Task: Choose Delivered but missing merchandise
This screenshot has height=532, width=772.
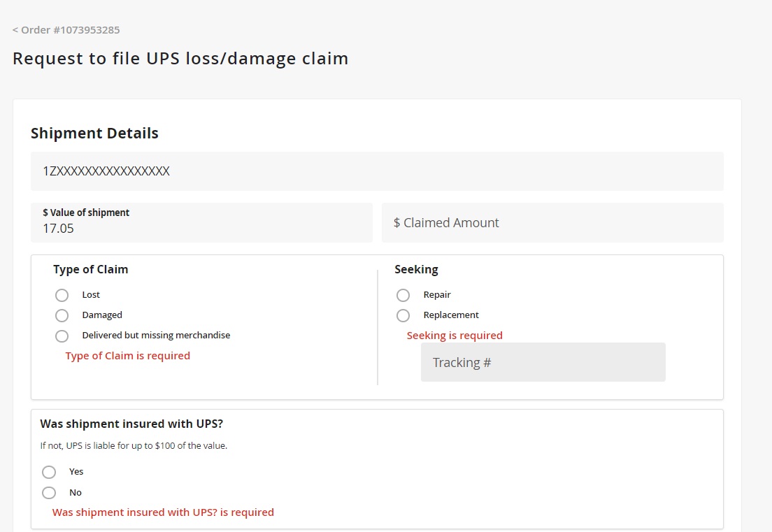Action: click(62, 336)
